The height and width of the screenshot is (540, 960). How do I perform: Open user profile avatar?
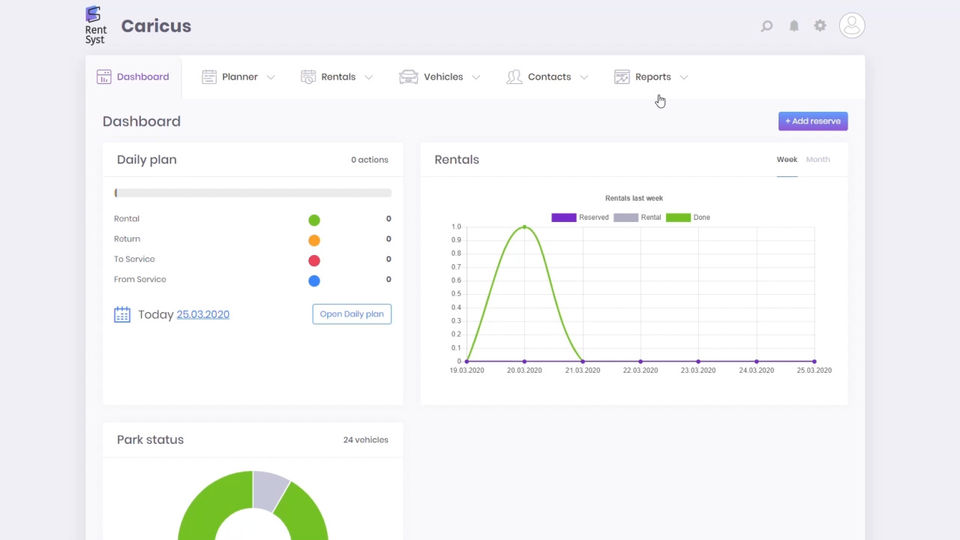[852, 26]
